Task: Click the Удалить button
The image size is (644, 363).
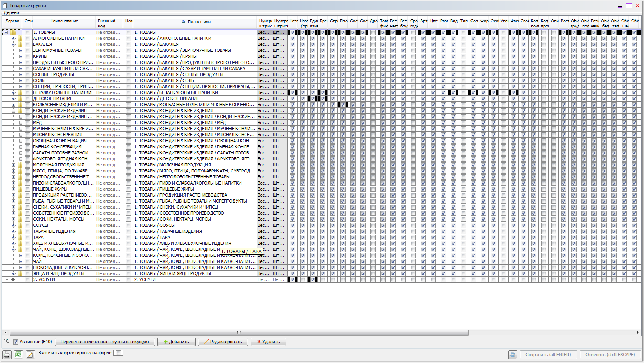Action: point(268,342)
